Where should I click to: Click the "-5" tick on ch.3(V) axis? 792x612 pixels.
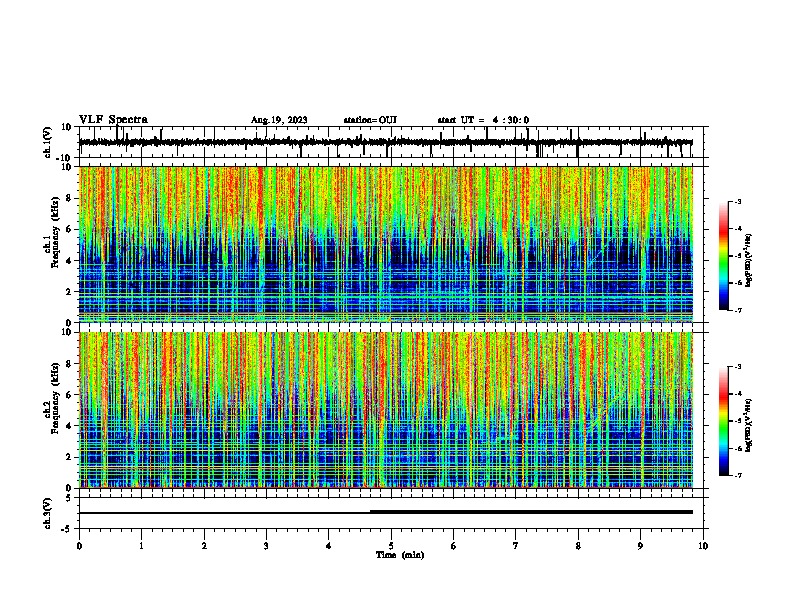tap(67, 529)
